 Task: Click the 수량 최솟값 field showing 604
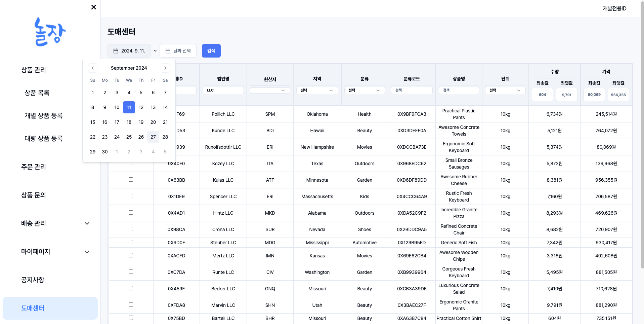click(x=542, y=95)
